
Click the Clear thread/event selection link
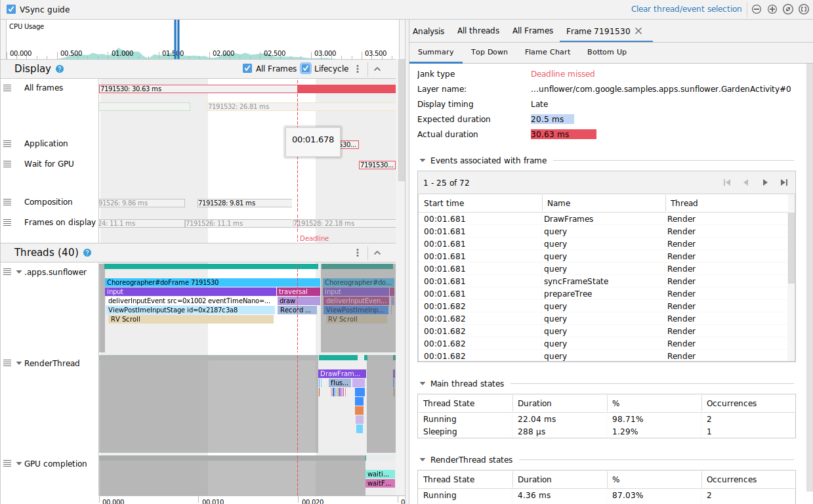click(x=686, y=9)
